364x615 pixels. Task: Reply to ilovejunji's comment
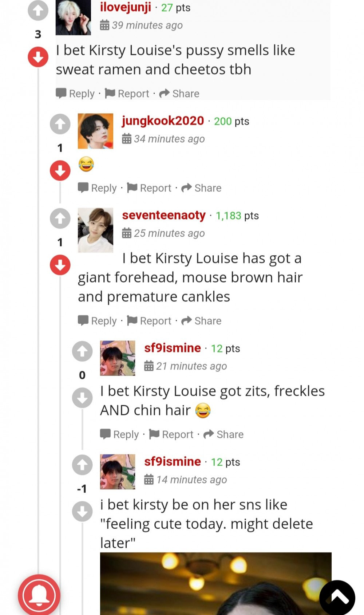(75, 94)
